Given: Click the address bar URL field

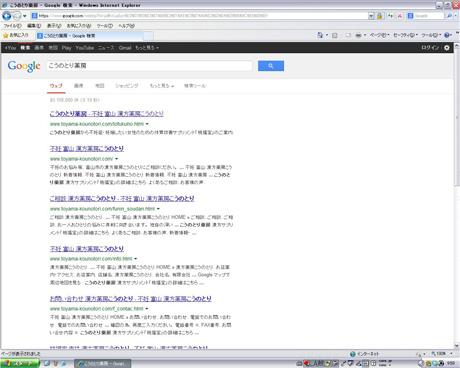Looking at the screenshot, I should tap(199, 16).
